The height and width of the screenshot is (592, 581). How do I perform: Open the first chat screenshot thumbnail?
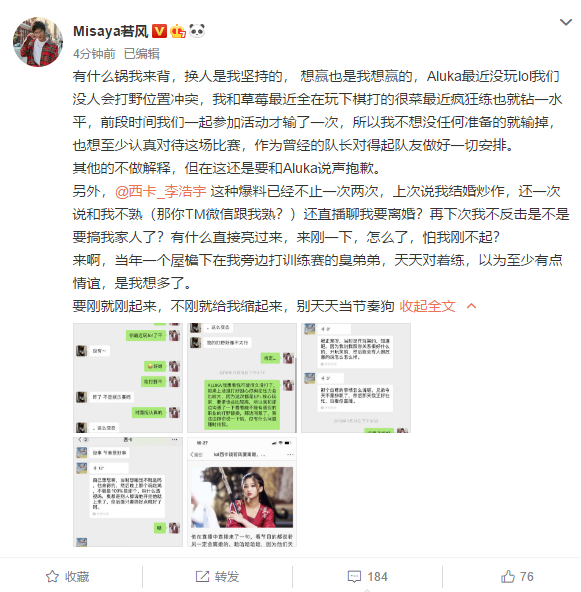tap(128, 378)
